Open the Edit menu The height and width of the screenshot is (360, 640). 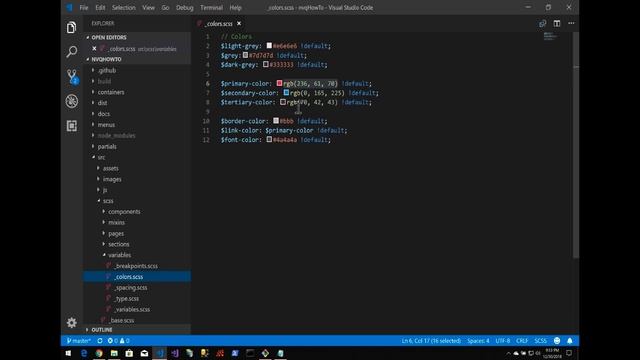click(100, 7)
